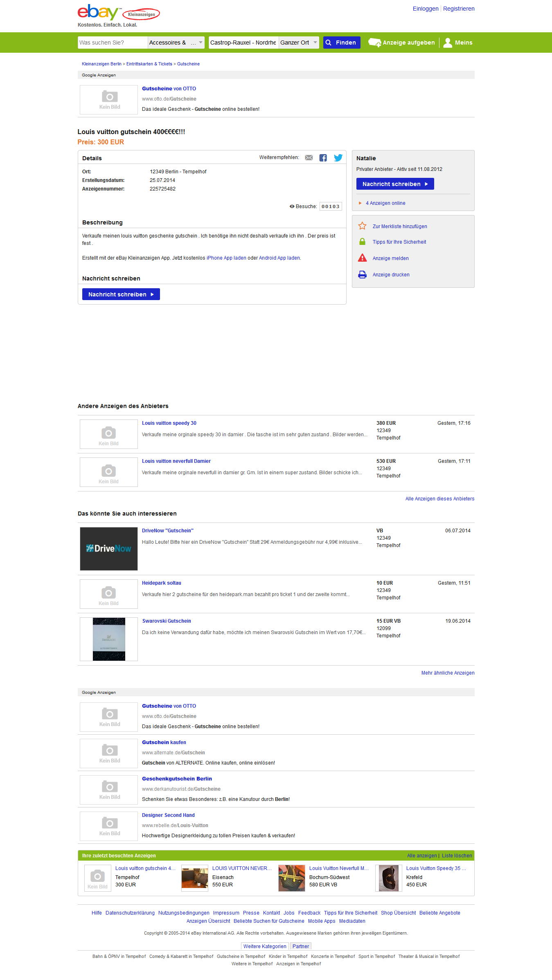Image resolution: width=552 pixels, height=980 pixels.
Task: Open Heidepark soltau listing
Action: point(162,583)
